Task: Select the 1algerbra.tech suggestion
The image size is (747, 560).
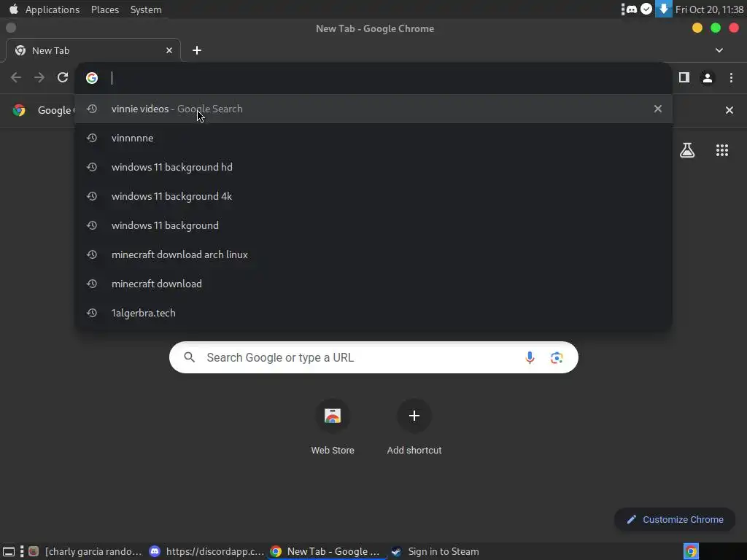Action: (373, 313)
